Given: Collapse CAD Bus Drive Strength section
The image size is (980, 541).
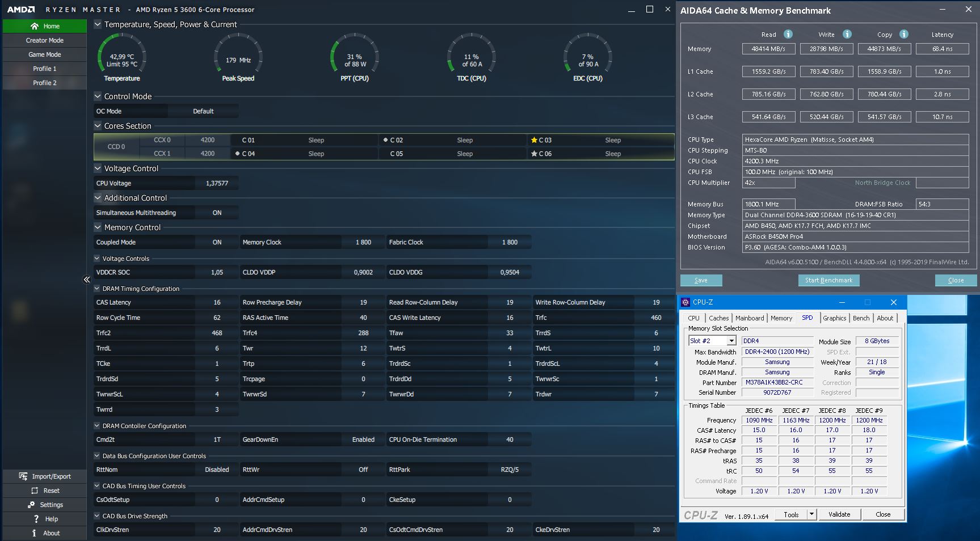Looking at the screenshot, I should click(x=97, y=516).
